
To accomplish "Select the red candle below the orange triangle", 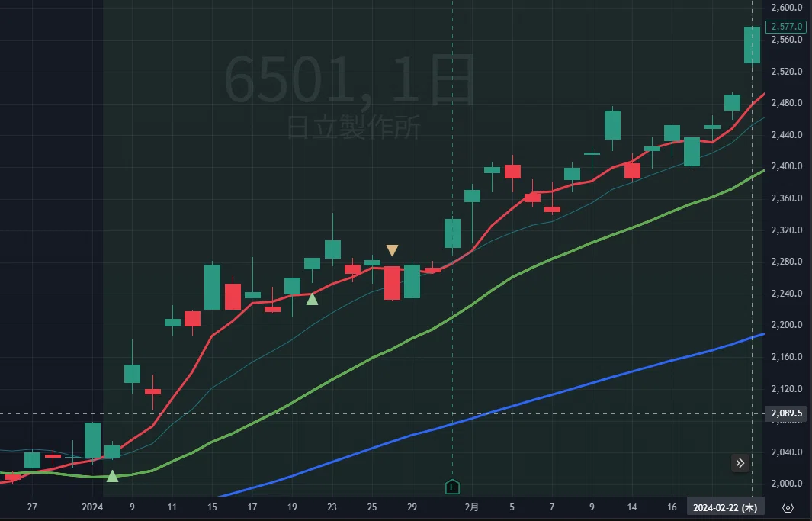I will (x=392, y=283).
